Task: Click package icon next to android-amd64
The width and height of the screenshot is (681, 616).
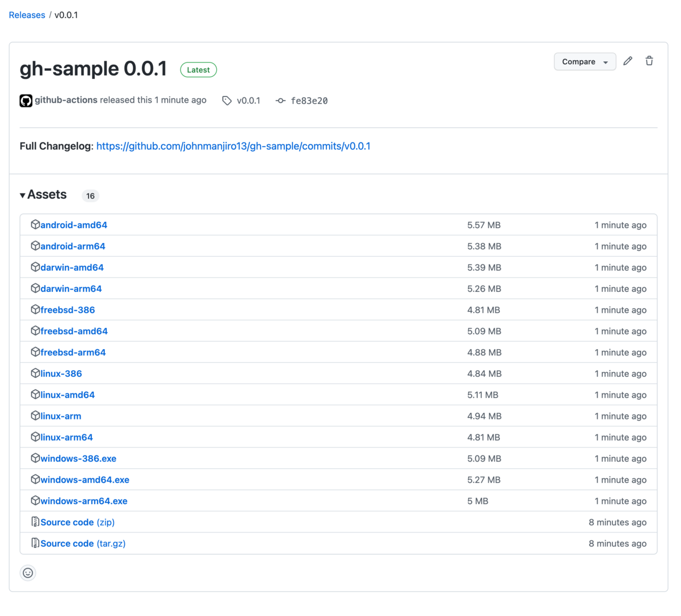Action: pyautogui.click(x=35, y=224)
